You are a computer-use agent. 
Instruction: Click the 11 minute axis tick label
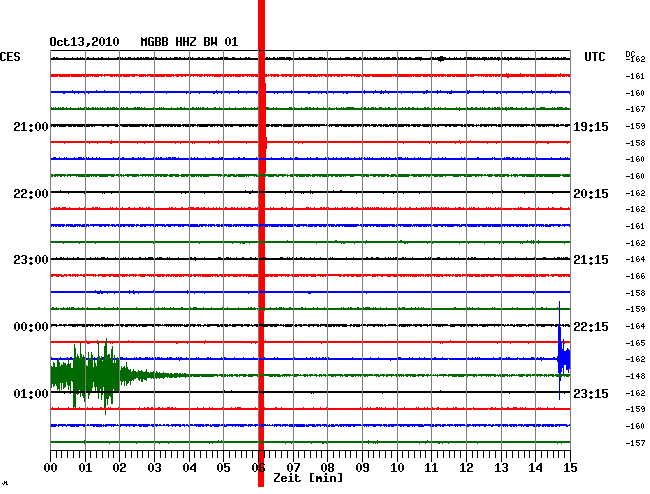(x=431, y=468)
